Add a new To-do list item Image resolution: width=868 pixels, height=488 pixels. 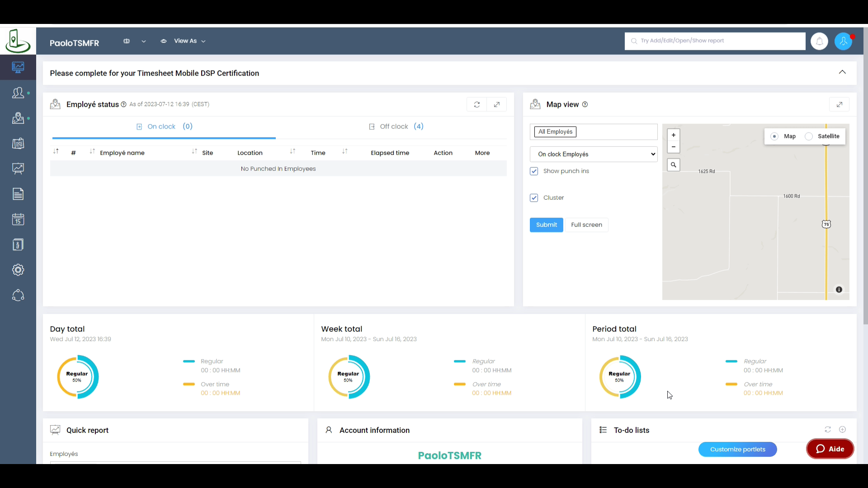[x=843, y=430]
